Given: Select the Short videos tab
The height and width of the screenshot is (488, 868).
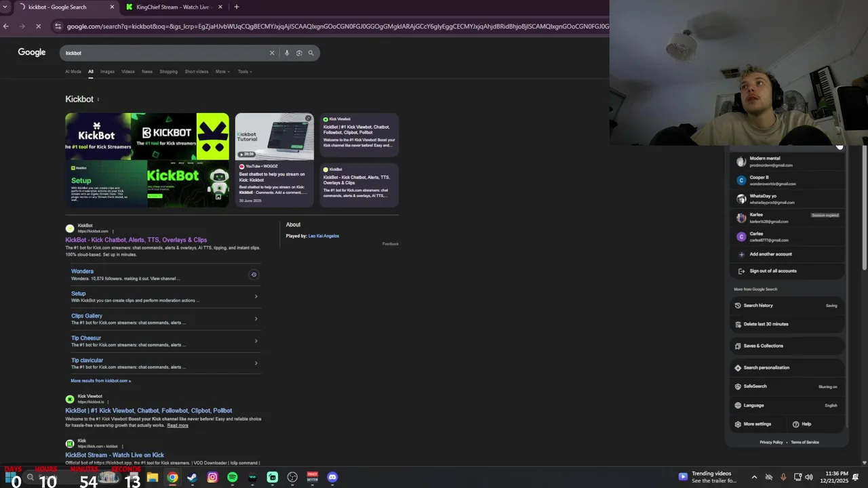Looking at the screenshot, I should pyautogui.click(x=197, y=71).
